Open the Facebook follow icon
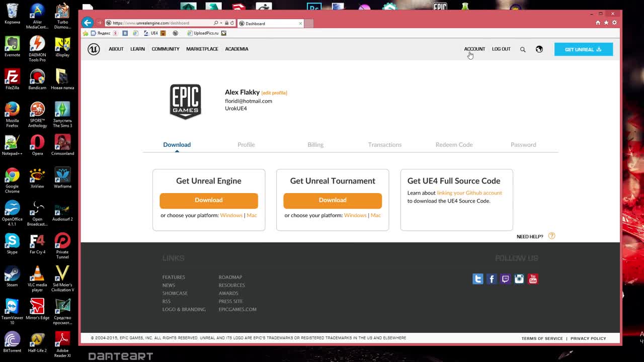The width and height of the screenshot is (644, 362). [x=492, y=279]
